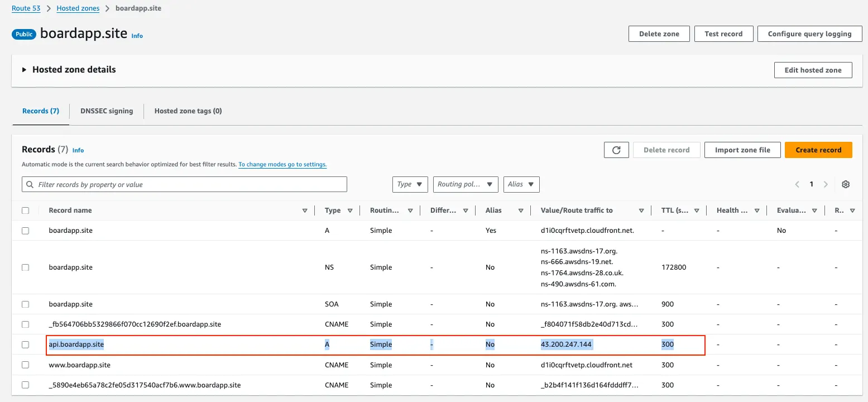Open Hosted zone tags tab
Viewport: 868px width, 402px height.
(x=188, y=111)
